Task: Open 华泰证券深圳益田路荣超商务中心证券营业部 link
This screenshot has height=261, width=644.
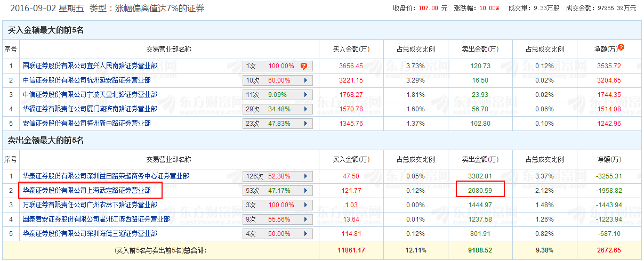Action: click(x=106, y=176)
